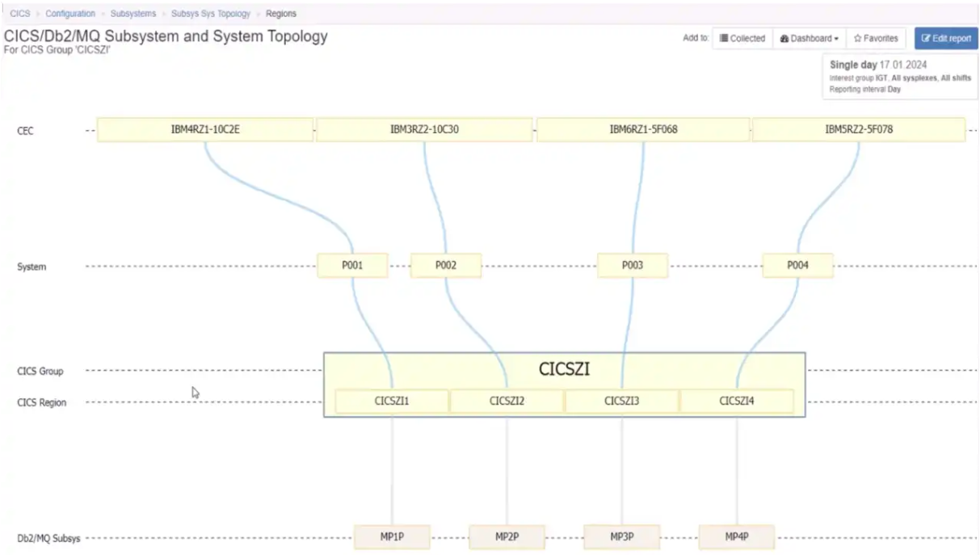Click system node P002

tap(446, 265)
